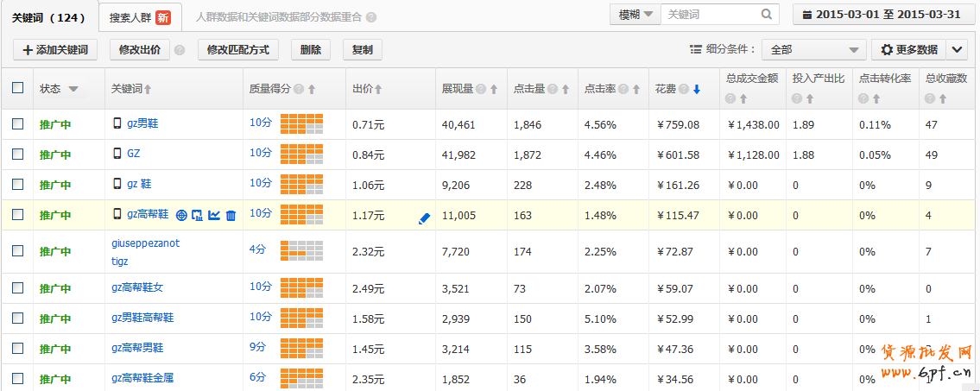The width and height of the screenshot is (980, 391).
Task: Open date range picker 2015-03-01 至 2015-03-31
Action: 882,15
